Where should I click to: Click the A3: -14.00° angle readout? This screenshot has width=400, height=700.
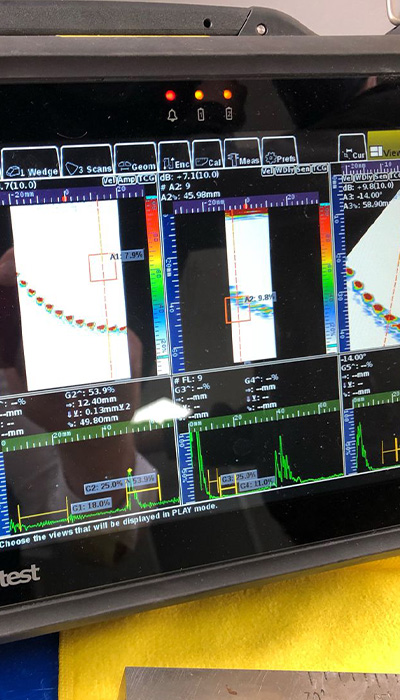tap(363, 196)
